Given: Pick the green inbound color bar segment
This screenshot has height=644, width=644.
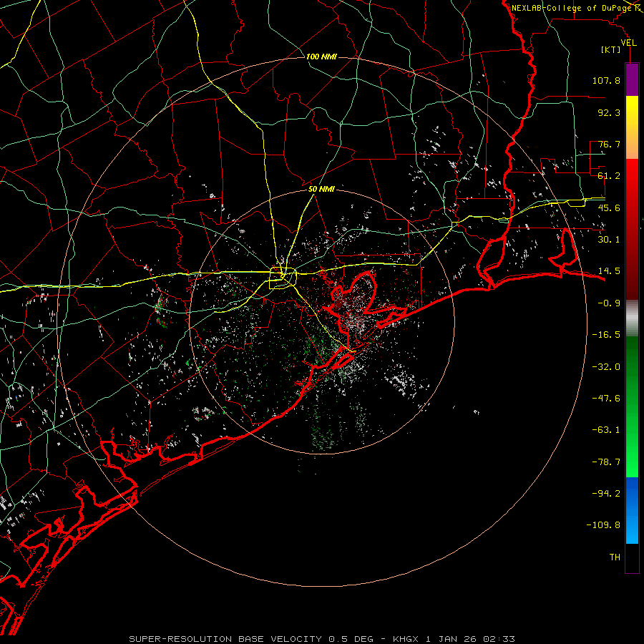Looking at the screenshot, I should [x=632, y=406].
